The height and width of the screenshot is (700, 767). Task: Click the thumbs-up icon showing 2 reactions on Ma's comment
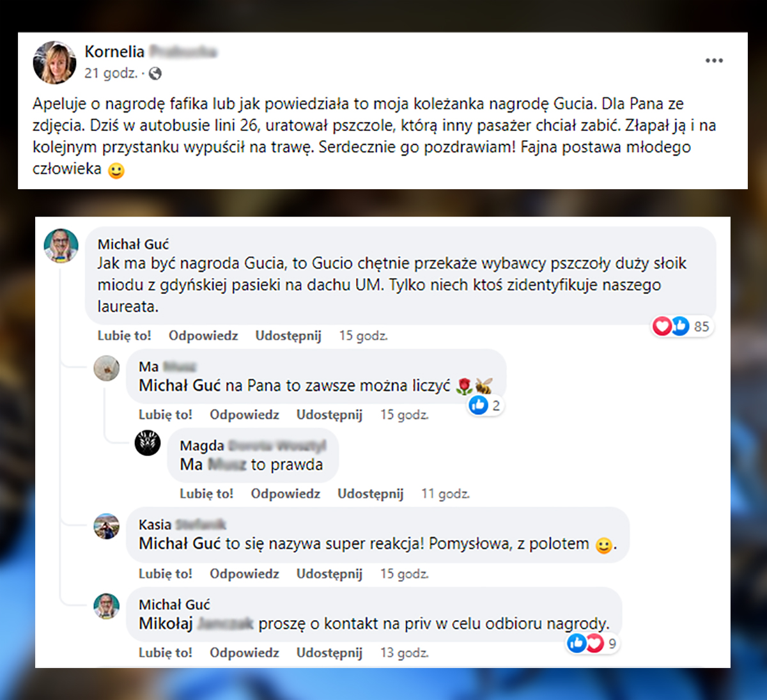478,405
